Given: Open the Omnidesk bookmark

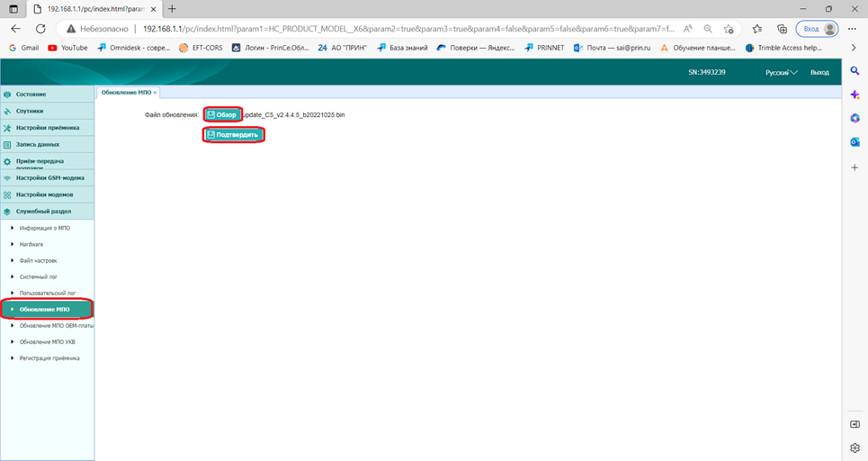Looking at the screenshot, I should click(133, 49).
